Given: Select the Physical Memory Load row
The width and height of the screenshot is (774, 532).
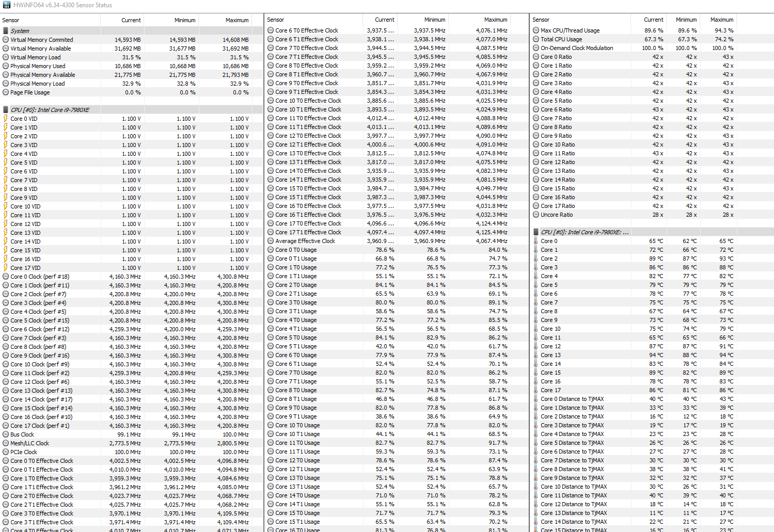Looking at the screenshot, I should pyautogui.click(x=132, y=84).
